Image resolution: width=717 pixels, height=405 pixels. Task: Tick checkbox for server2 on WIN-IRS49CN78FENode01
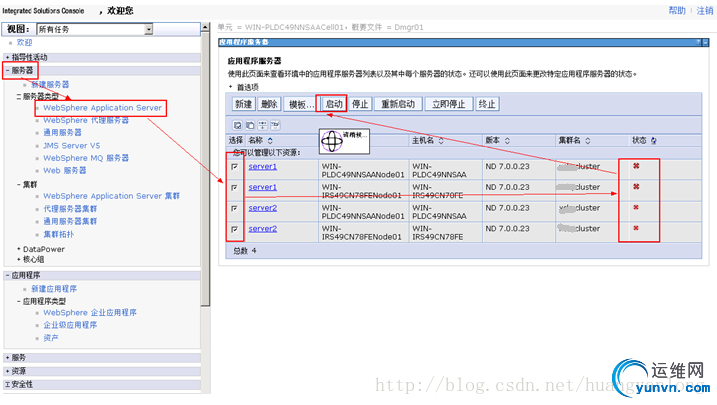point(235,229)
